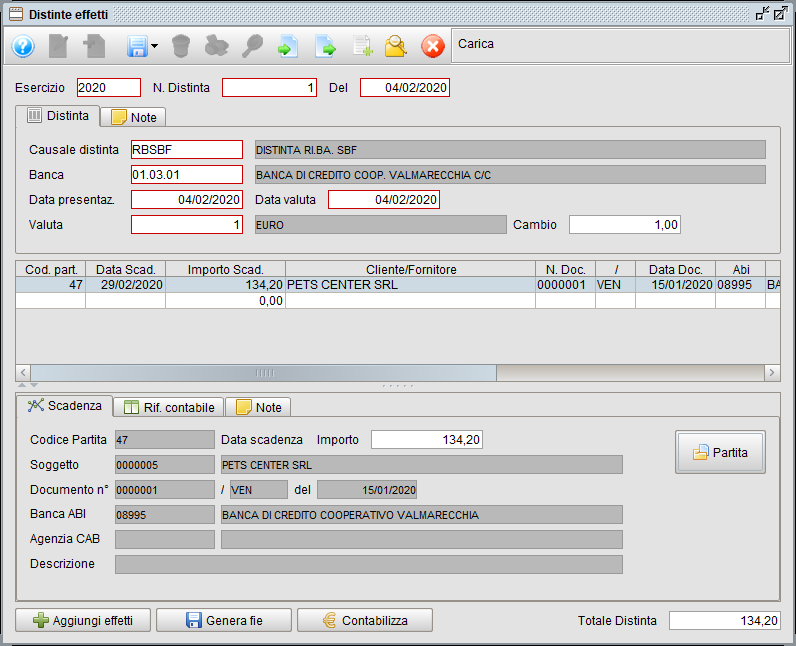Click the 29/02/2020 due date cell
The height and width of the screenshot is (646, 796).
pyautogui.click(x=125, y=285)
